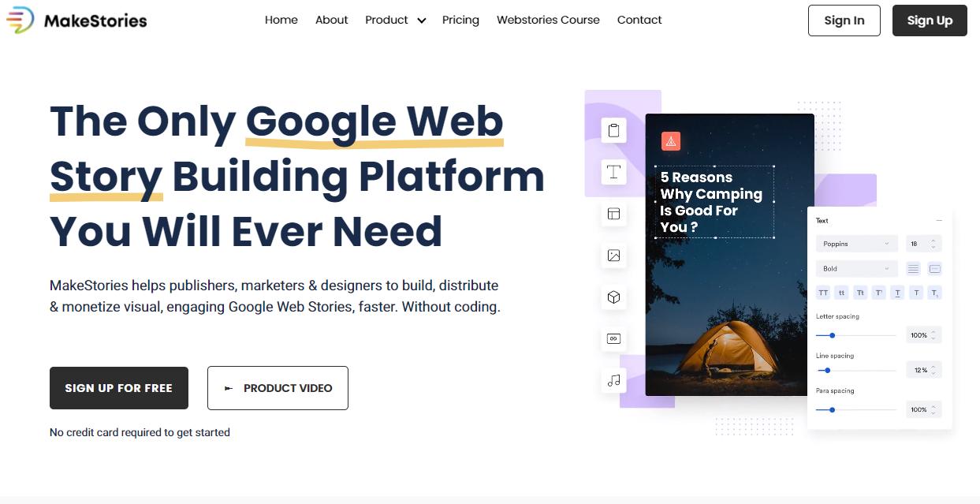The height and width of the screenshot is (504, 980).
Task: Open the 3D cube shapes icon
Action: click(614, 297)
